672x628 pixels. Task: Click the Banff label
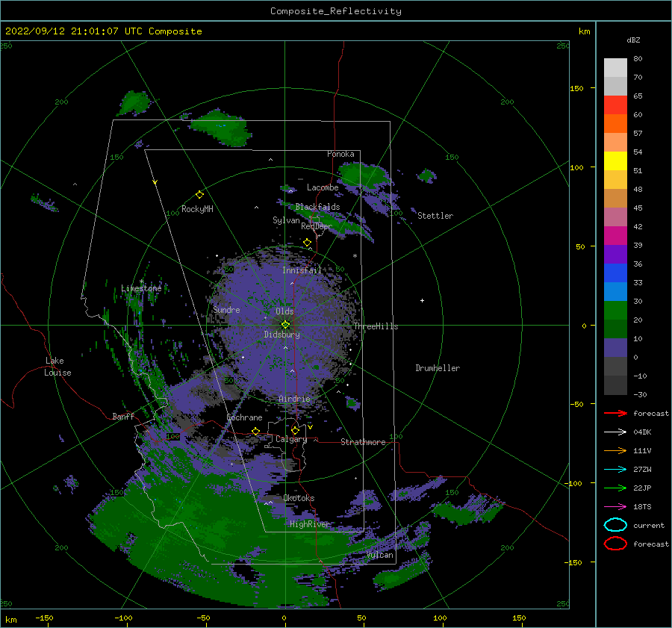(x=123, y=417)
